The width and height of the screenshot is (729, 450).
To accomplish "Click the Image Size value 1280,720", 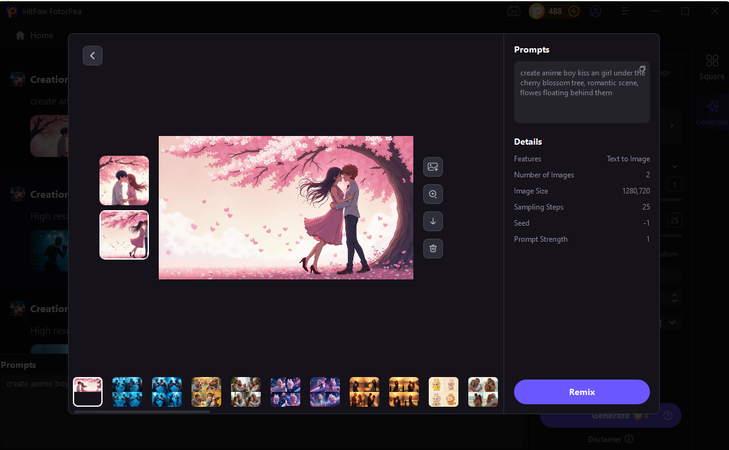I will [x=636, y=191].
